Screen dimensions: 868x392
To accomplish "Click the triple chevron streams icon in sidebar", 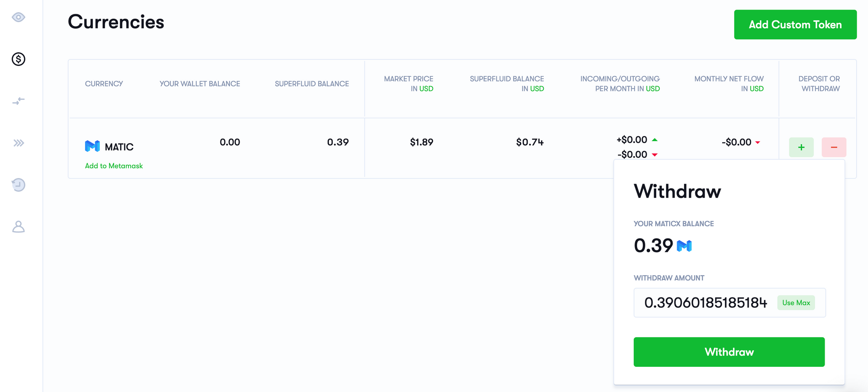I will (18, 142).
